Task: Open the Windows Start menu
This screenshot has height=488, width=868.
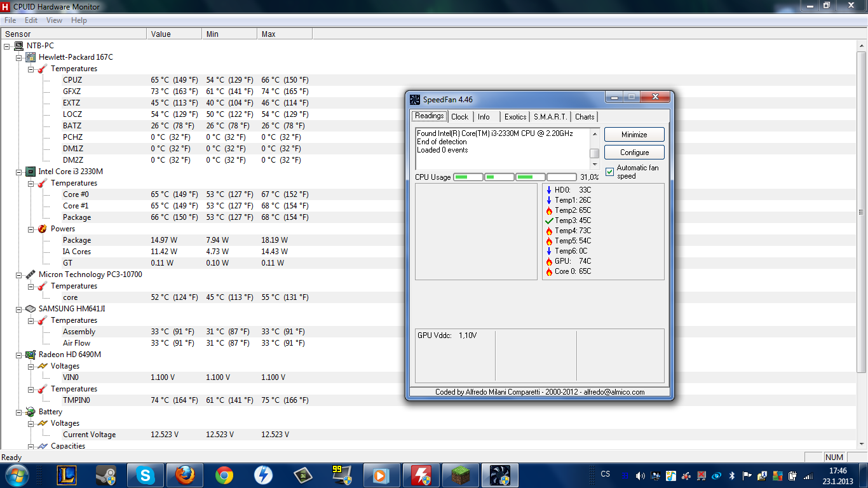Action: pyautogui.click(x=17, y=475)
